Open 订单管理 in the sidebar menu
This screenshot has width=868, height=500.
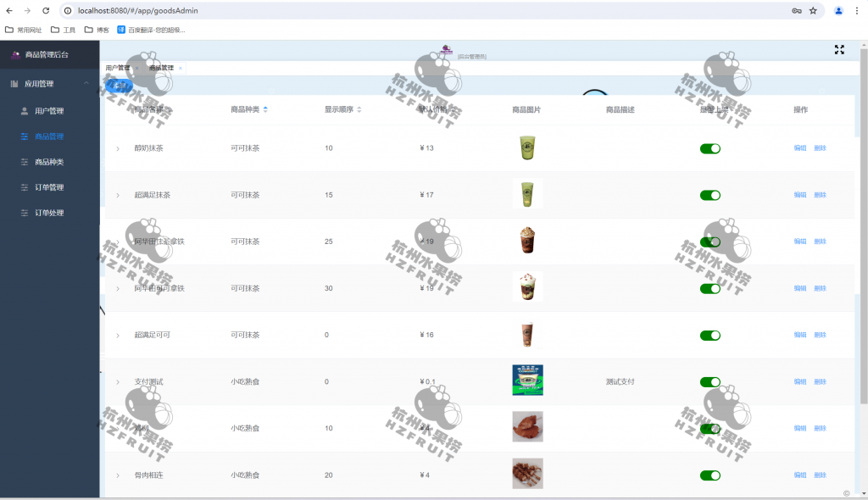[49, 187]
